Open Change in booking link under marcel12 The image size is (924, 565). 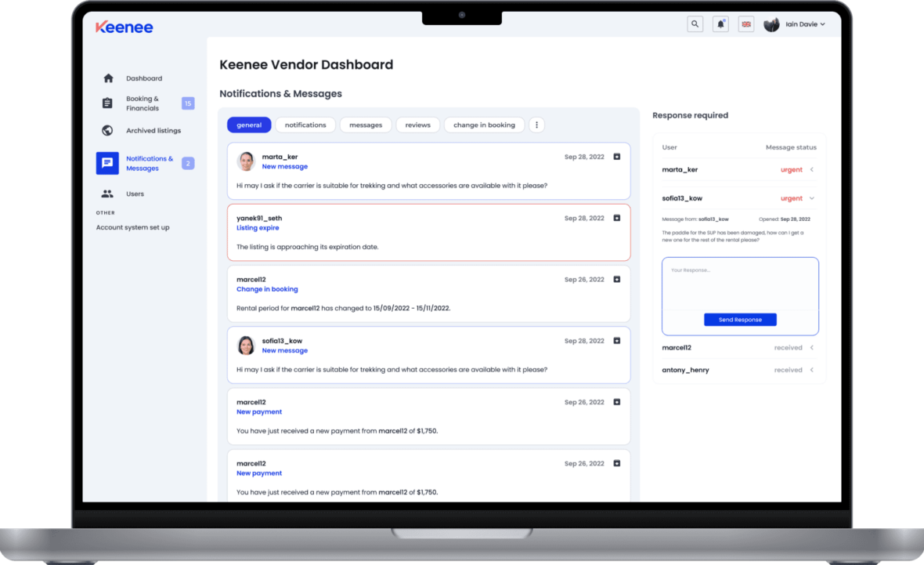tap(267, 290)
